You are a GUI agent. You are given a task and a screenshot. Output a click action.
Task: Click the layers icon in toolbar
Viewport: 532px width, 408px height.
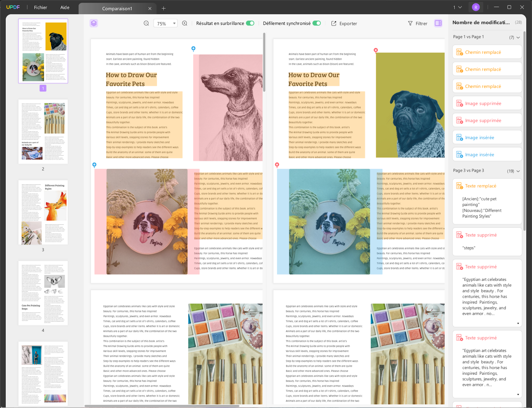tap(94, 23)
